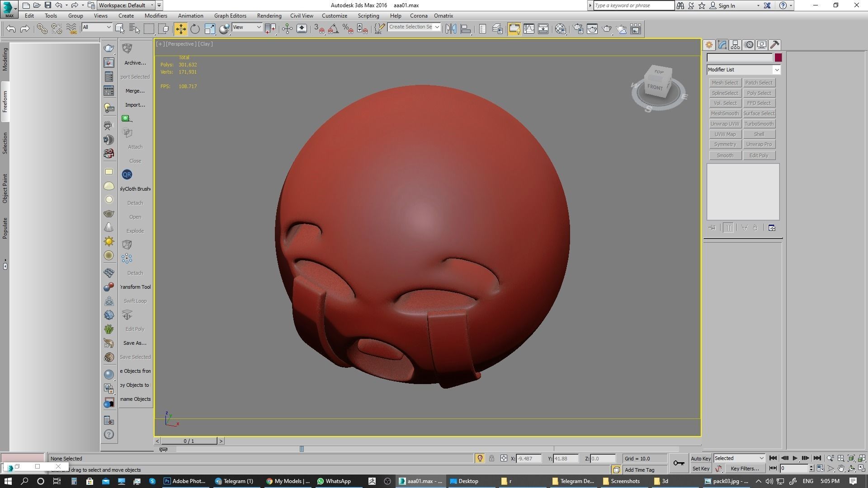Click the Select Object arrow tool
The width and height of the screenshot is (868, 488).
coord(120,29)
